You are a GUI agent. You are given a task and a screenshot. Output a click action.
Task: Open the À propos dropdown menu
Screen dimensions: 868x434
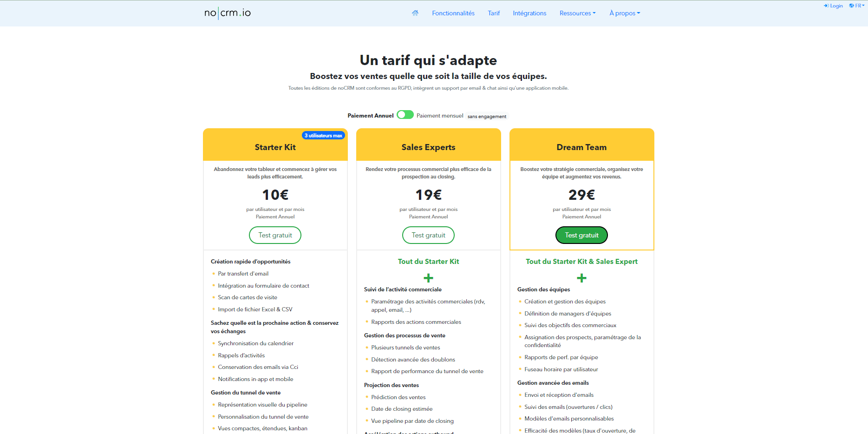625,13
